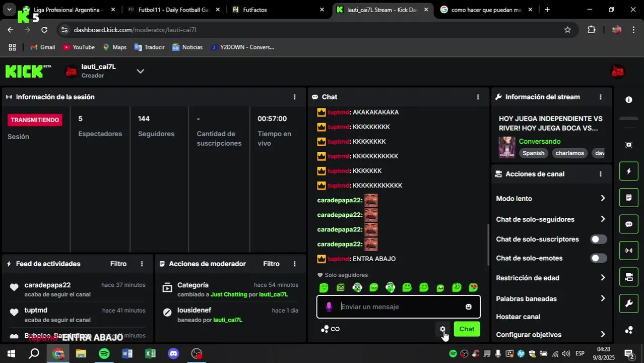This screenshot has width=644, height=363.
Task: Open Filtro in Acciones de moderador
Action: (271, 264)
